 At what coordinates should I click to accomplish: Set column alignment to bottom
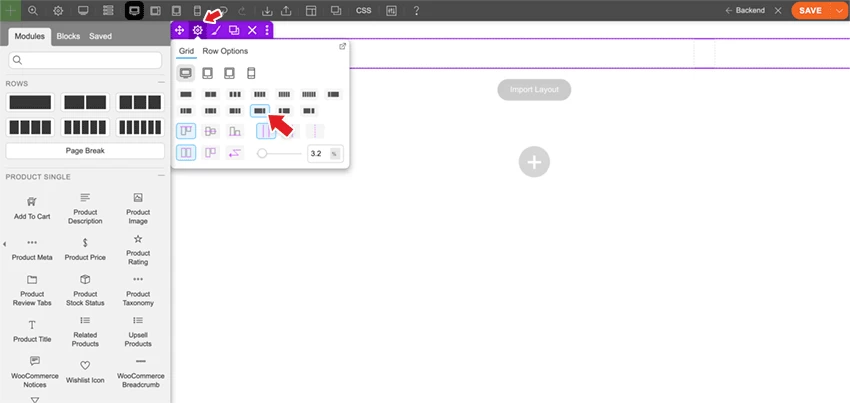[235, 131]
